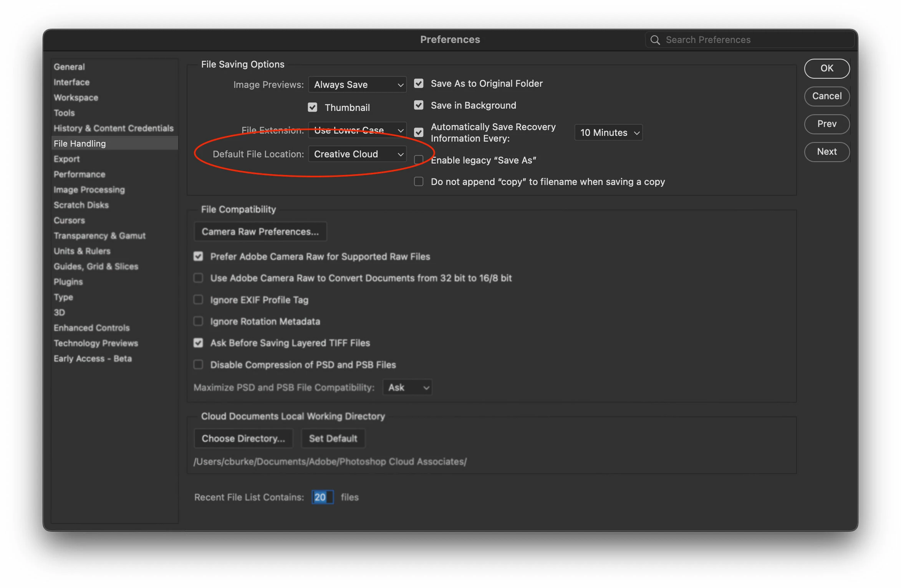Open Maximize PSD Compatibility Ask dropdown

[x=407, y=387]
